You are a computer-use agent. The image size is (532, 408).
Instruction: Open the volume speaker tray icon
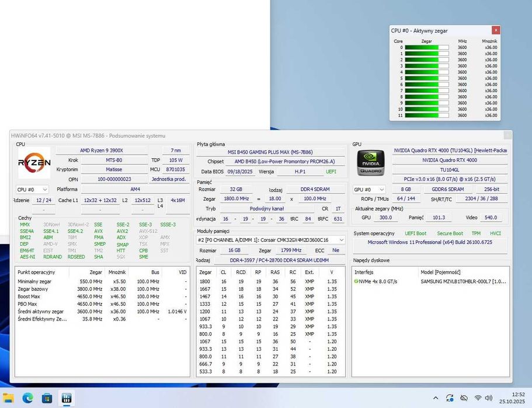(489, 398)
